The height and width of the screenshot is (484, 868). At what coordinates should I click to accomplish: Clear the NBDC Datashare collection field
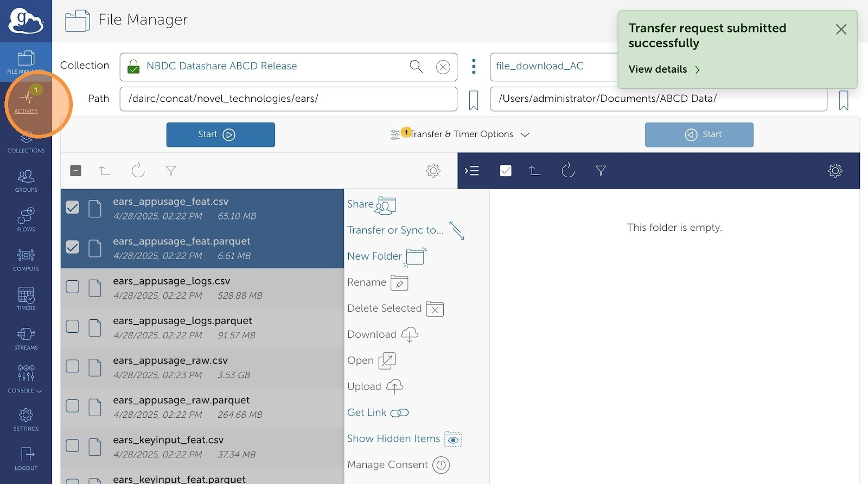(x=443, y=67)
